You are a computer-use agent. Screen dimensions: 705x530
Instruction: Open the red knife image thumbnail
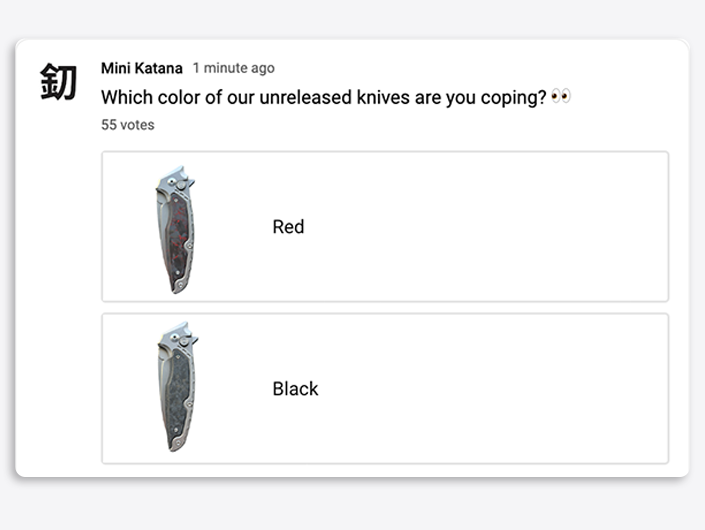point(176,229)
